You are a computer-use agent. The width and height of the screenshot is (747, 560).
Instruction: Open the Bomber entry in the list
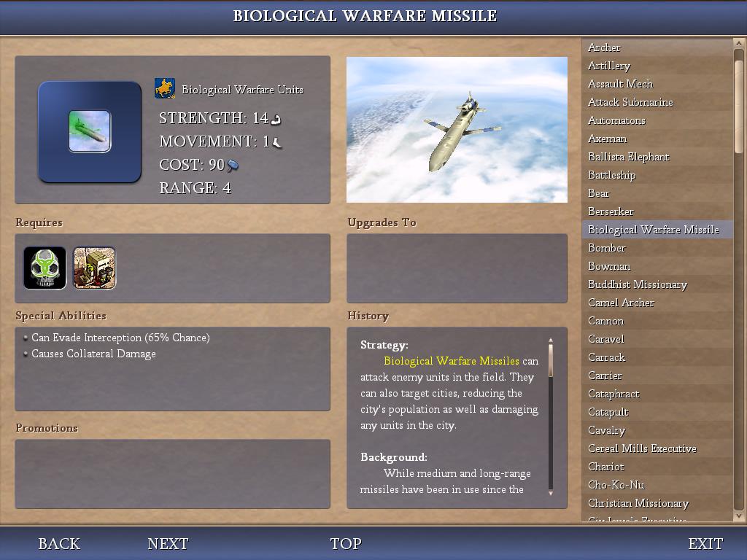606,248
